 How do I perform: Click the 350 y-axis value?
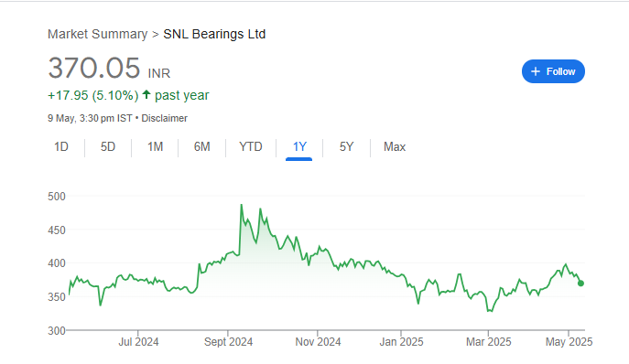[x=57, y=297]
